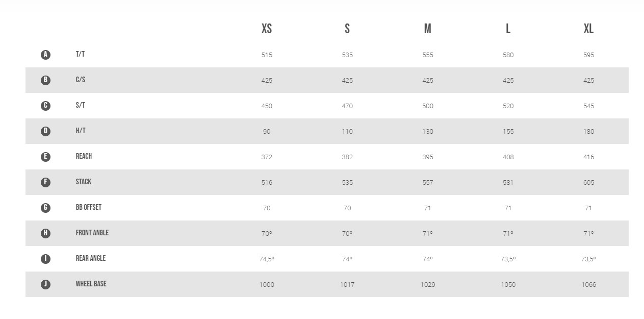Click the circled D icon for H/T
644x319 pixels.
(45, 131)
